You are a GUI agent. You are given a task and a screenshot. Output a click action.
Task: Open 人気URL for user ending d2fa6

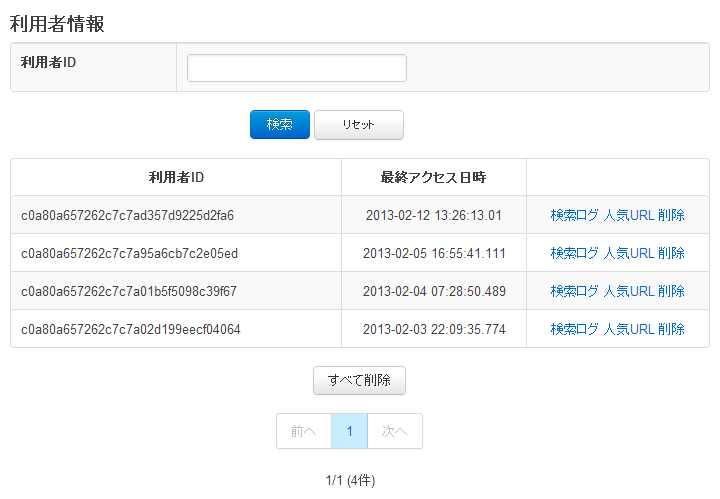tap(629, 215)
